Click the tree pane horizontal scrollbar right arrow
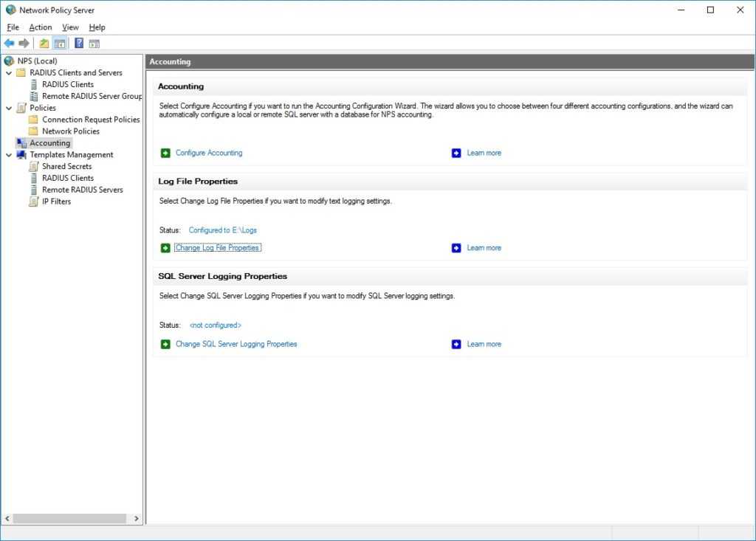The height and width of the screenshot is (541, 756). 137,519
